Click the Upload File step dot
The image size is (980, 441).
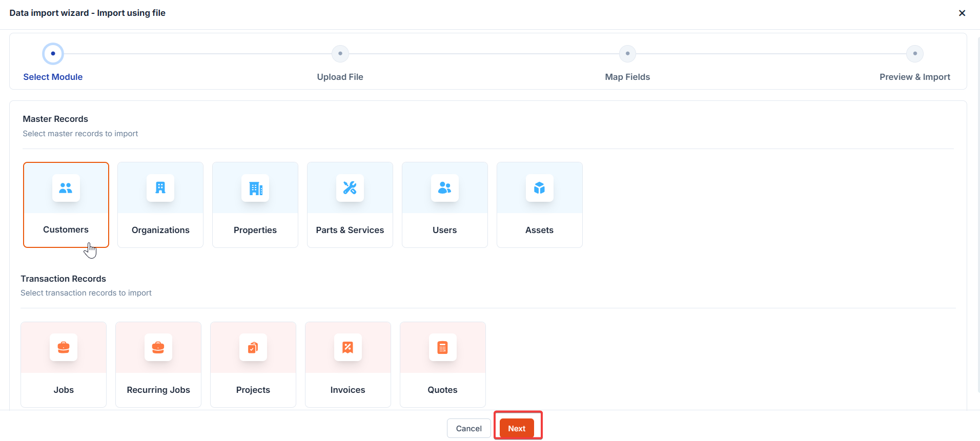[340, 54]
